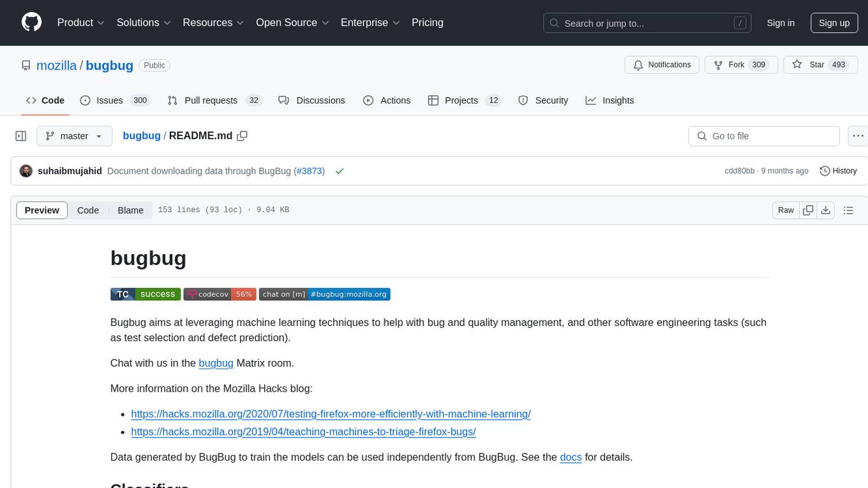Open the bugbug Matrix room link
Viewport: 868px width, 488px height.
216,363
